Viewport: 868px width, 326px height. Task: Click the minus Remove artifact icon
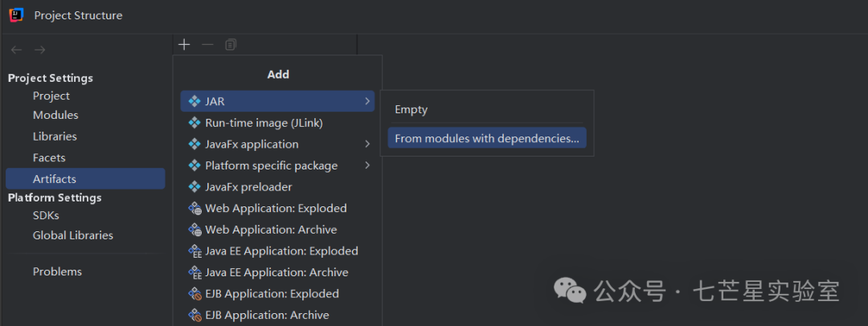(x=207, y=45)
